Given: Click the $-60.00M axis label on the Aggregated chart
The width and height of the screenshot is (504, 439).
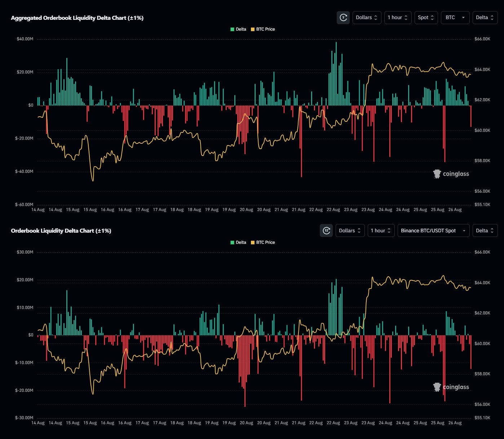Looking at the screenshot, I should point(24,205).
